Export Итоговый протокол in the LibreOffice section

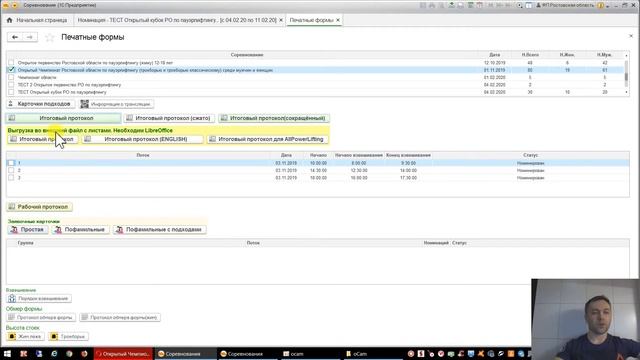(42, 139)
